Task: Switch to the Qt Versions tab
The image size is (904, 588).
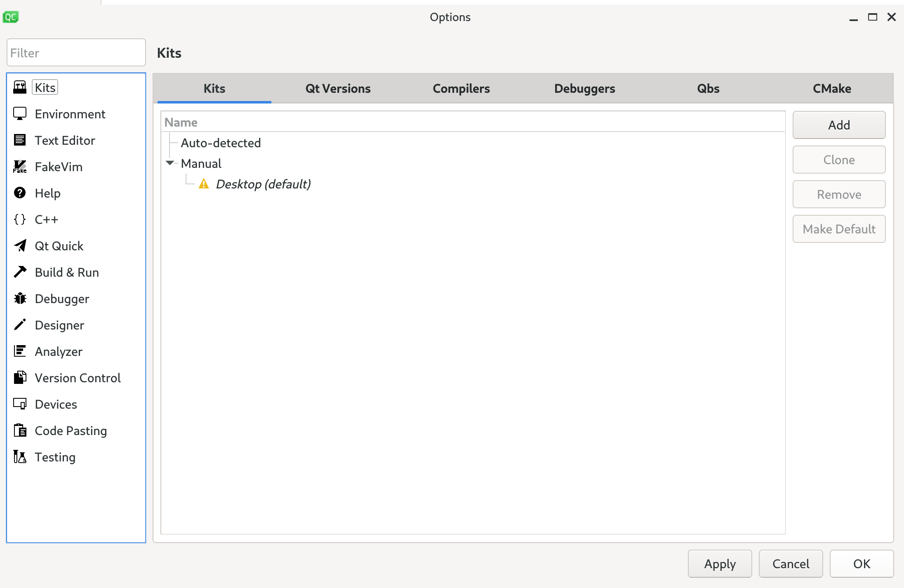Action: (x=338, y=88)
